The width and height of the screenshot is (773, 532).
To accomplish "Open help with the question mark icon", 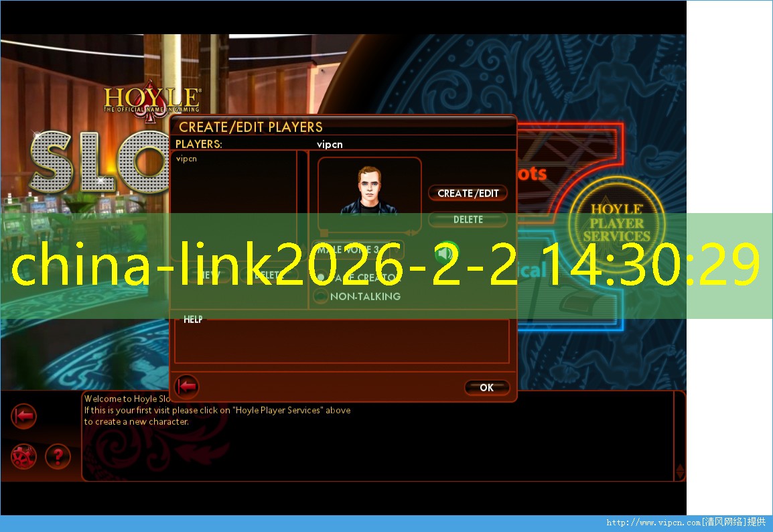I will pyautogui.click(x=58, y=457).
